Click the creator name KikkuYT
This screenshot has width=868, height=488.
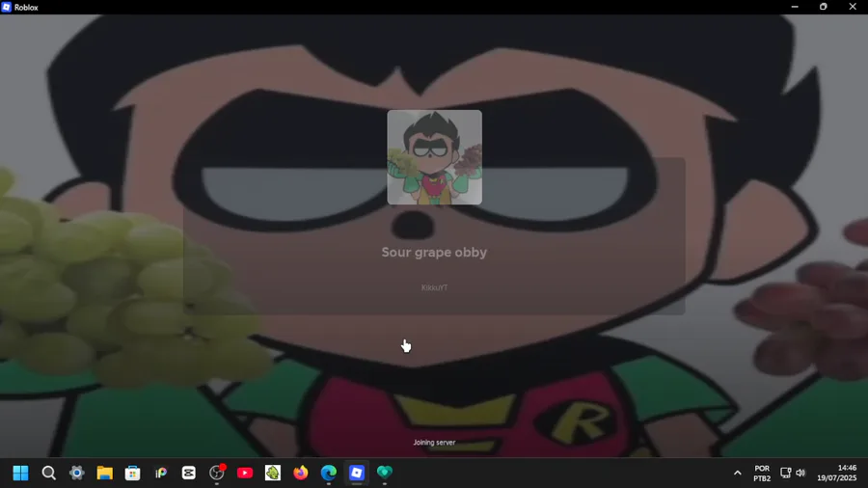434,287
